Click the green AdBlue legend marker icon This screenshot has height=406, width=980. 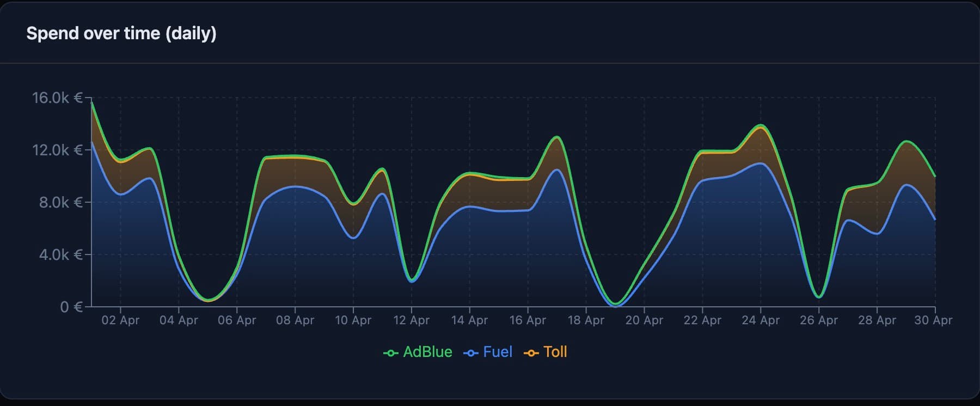click(390, 353)
